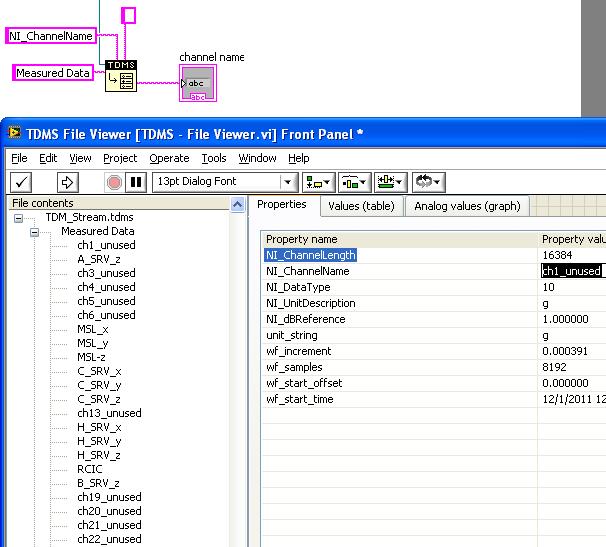Select the B_SRV_z channel

click(x=99, y=483)
